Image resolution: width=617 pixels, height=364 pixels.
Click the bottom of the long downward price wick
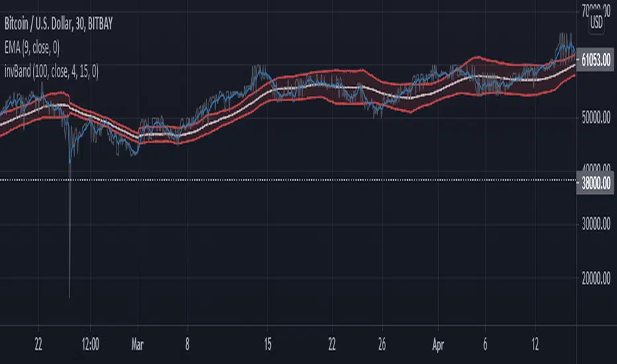(x=70, y=296)
